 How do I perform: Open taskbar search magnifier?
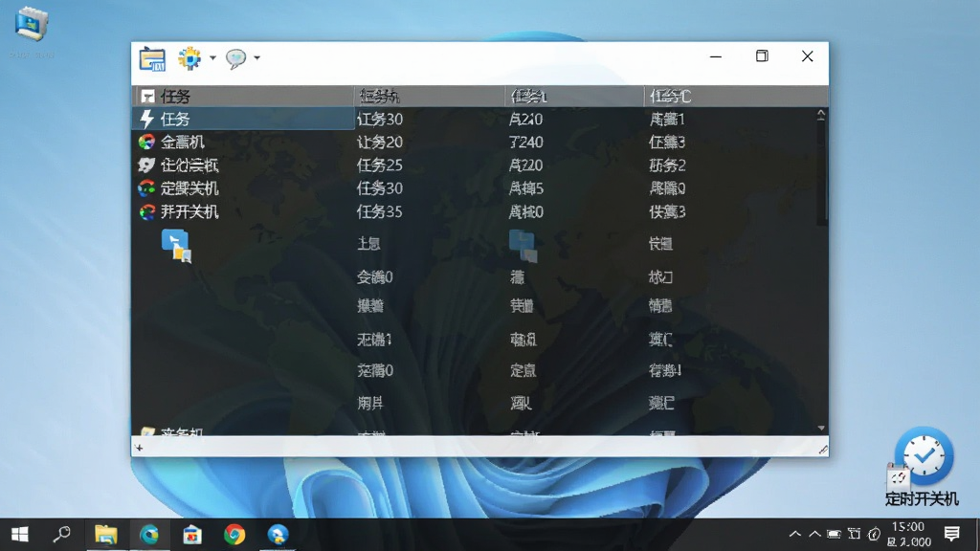coord(61,534)
